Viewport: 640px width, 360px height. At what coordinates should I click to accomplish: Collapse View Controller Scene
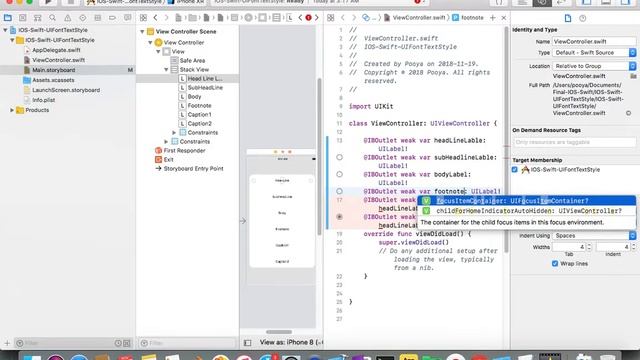click(142, 31)
